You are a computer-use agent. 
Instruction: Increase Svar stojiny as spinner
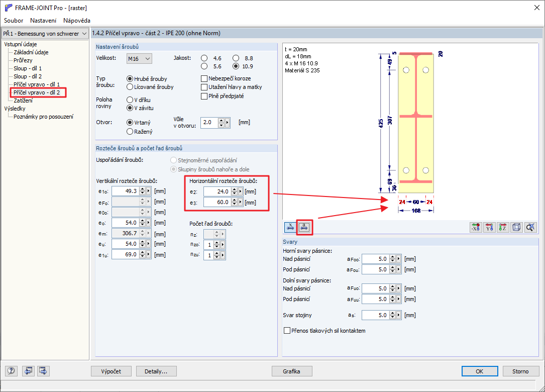pyautogui.click(x=393, y=314)
